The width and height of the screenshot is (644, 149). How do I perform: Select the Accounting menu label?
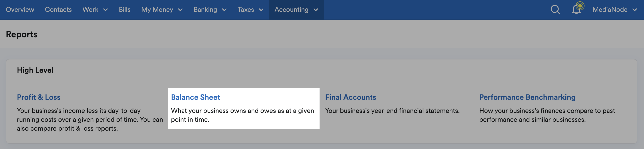click(x=291, y=10)
